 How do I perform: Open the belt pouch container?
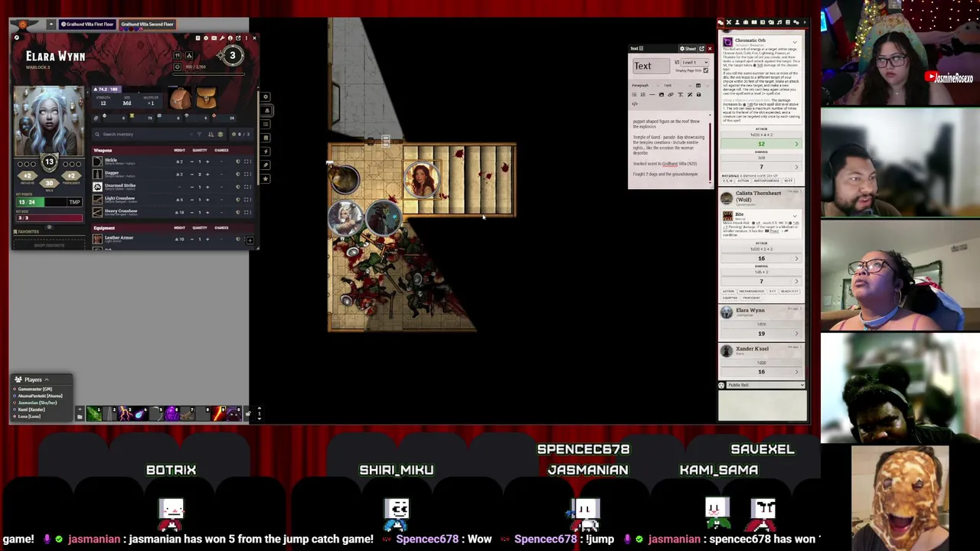point(207,98)
